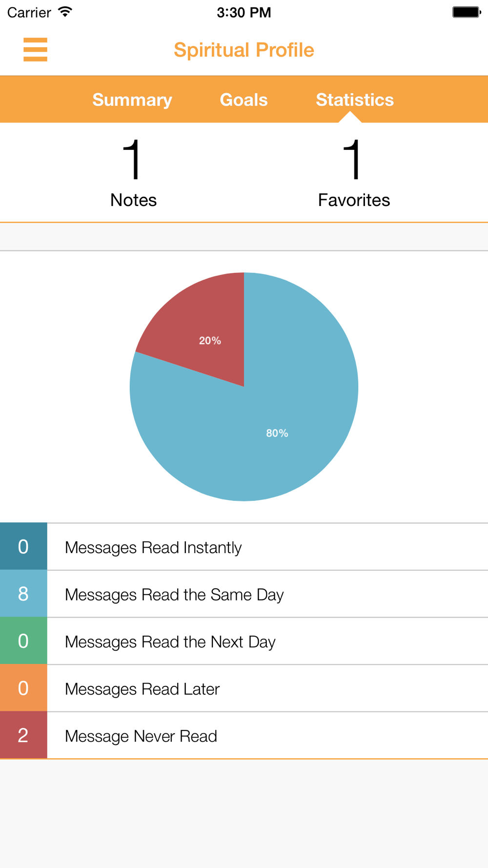This screenshot has width=488, height=868.
Task: Open the Notes count
Action: coord(133,173)
